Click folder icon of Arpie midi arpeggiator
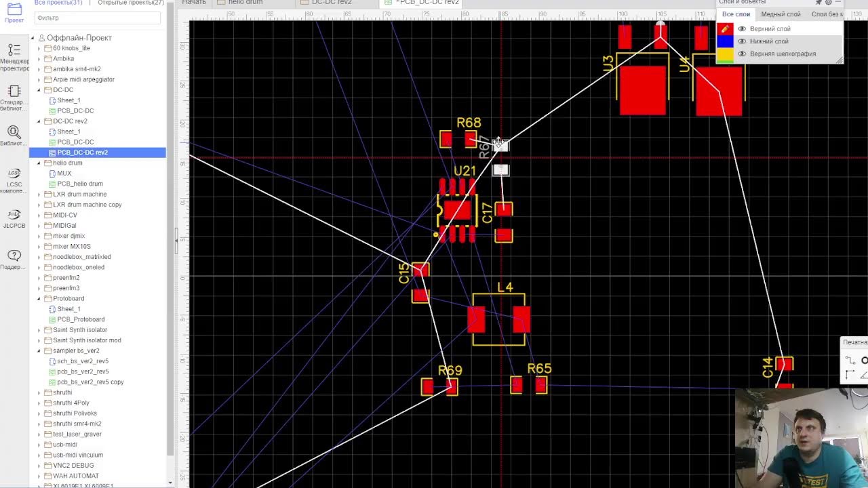The image size is (868, 488). [47, 79]
